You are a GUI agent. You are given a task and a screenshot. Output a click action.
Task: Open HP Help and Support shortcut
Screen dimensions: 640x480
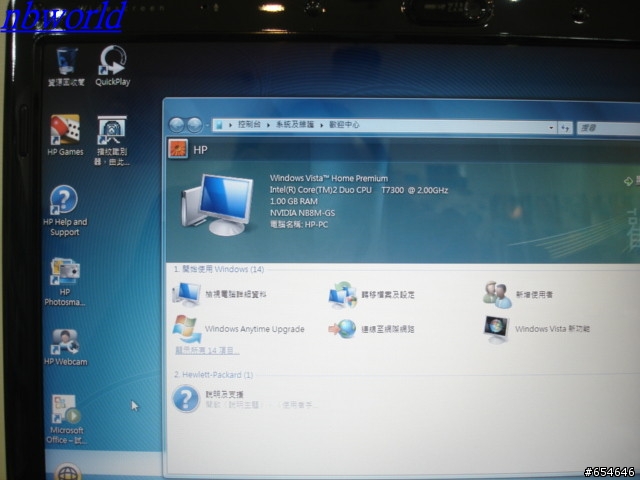click(64, 210)
